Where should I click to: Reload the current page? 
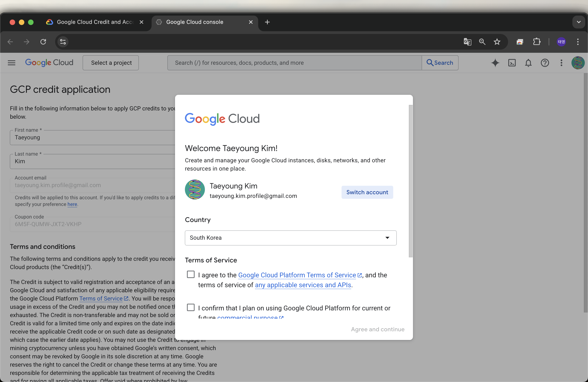click(43, 42)
